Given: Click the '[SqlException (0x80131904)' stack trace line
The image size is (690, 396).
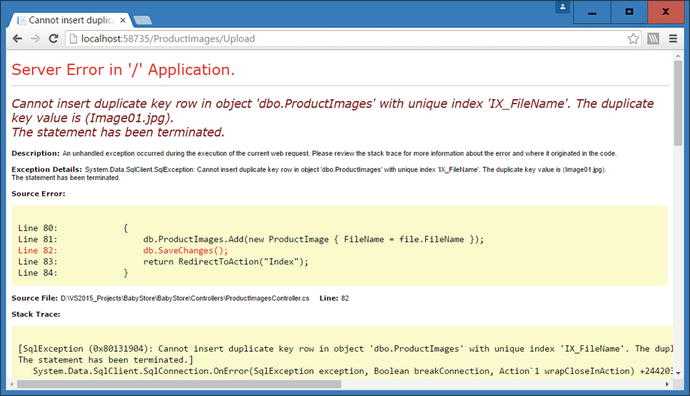Looking at the screenshot, I should 345,348.
